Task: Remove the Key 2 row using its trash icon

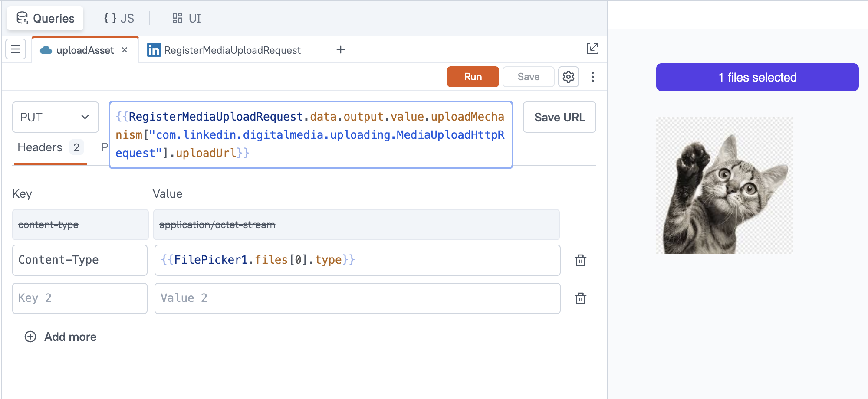Action: [x=581, y=298]
